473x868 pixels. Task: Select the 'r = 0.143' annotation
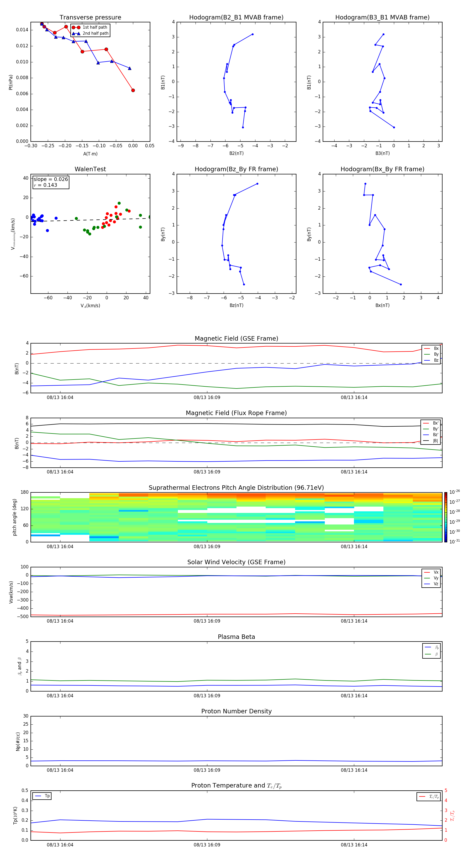point(45,185)
